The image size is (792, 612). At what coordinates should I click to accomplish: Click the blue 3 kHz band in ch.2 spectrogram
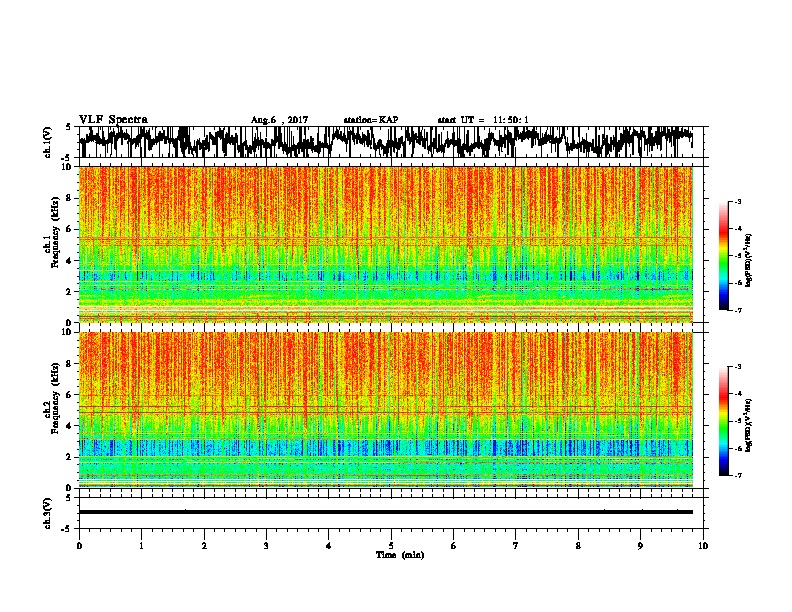pyautogui.click(x=386, y=448)
